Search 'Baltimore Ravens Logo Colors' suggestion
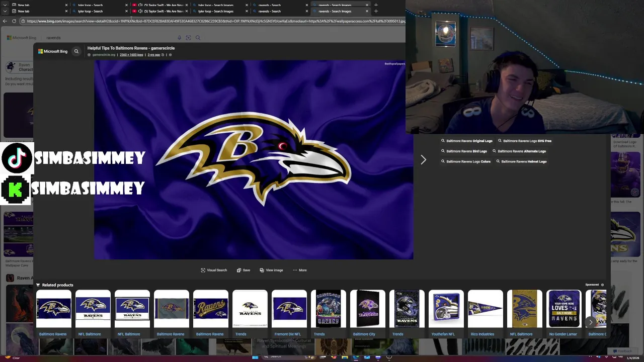644x362 pixels. click(x=466, y=161)
